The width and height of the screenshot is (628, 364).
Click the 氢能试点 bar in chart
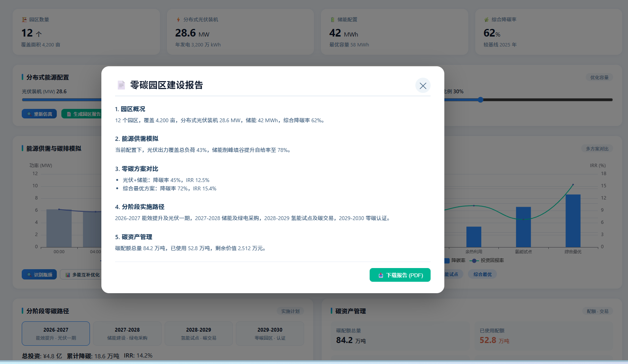[x=523, y=227]
